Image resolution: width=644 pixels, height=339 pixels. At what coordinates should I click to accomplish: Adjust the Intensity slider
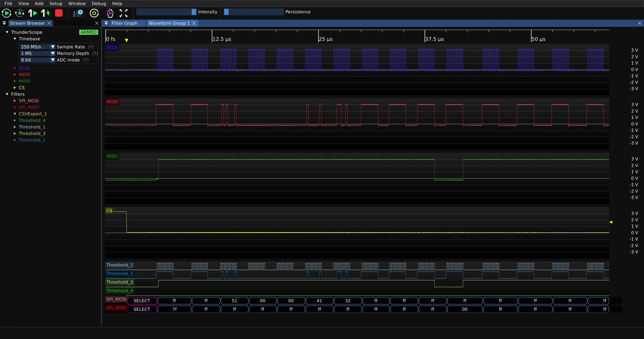coord(166,12)
